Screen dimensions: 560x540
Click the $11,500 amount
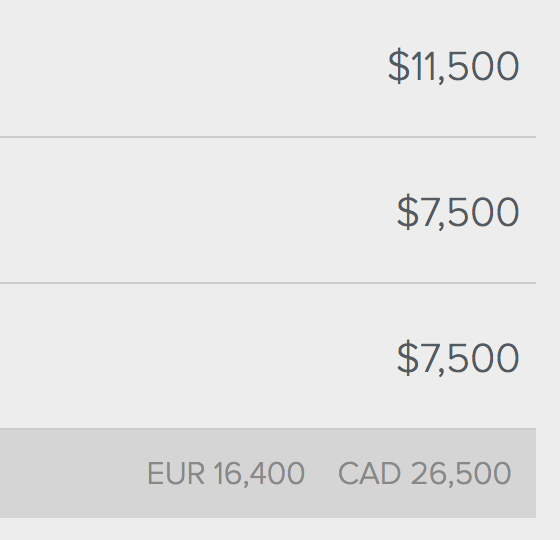(453, 66)
